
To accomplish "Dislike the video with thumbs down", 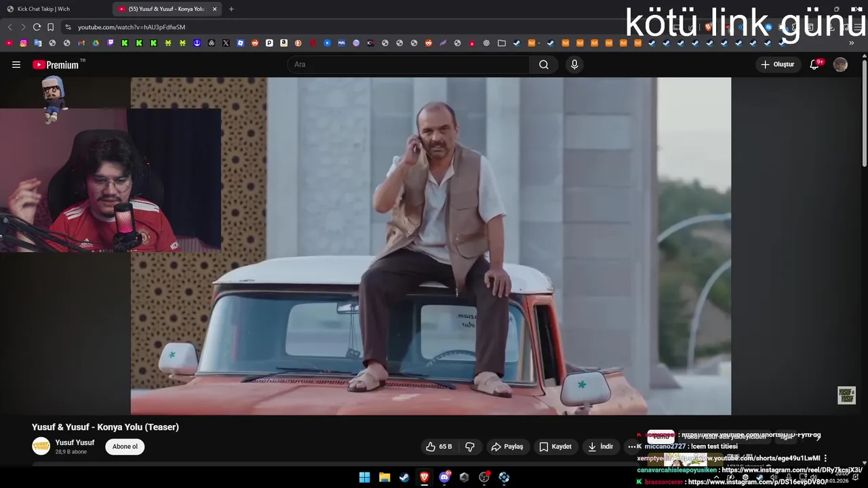I will coord(470,447).
